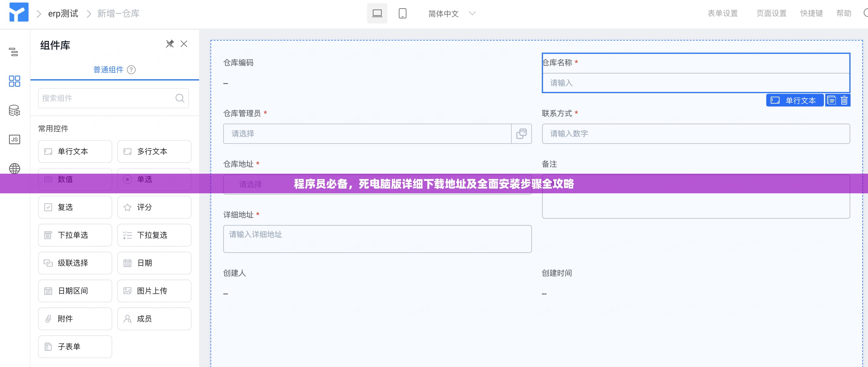Add the 图片上传 component

pos(154,291)
